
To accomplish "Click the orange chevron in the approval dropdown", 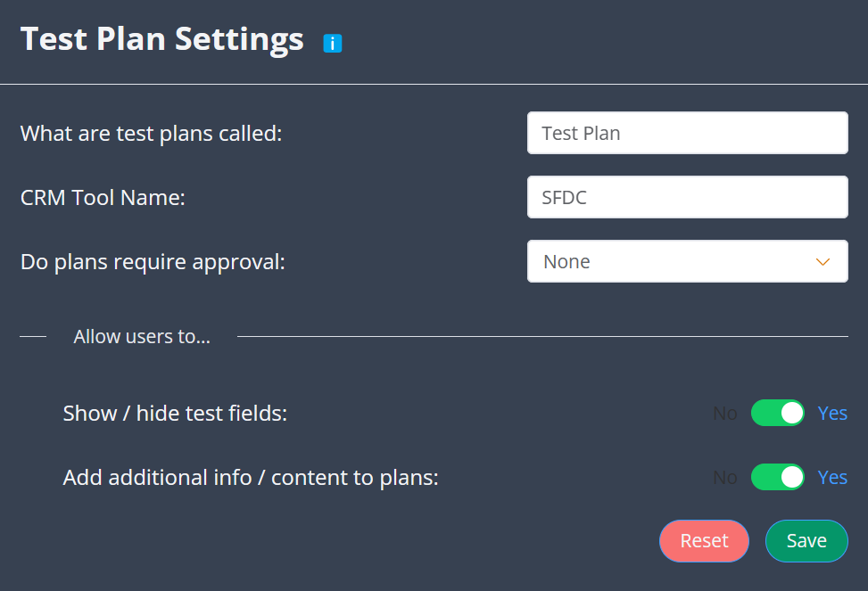I will click(x=823, y=262).
